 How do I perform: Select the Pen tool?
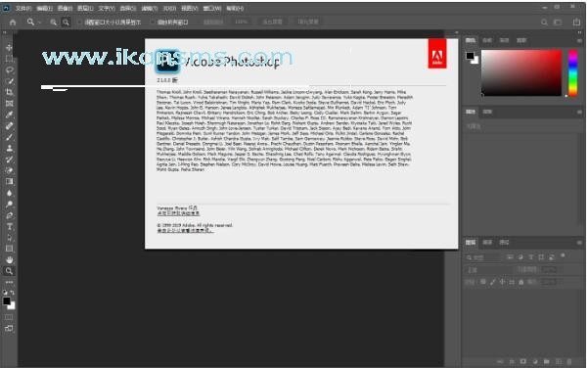[9, 215]
